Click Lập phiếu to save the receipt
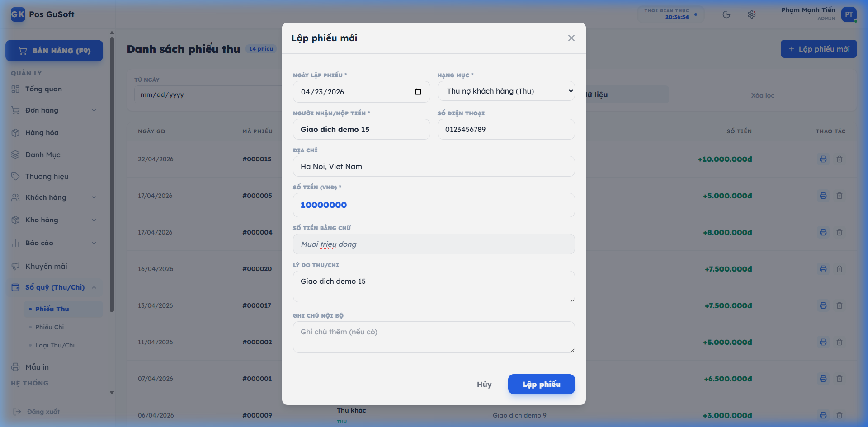868x427 pixels. click(x=541, y=384)
